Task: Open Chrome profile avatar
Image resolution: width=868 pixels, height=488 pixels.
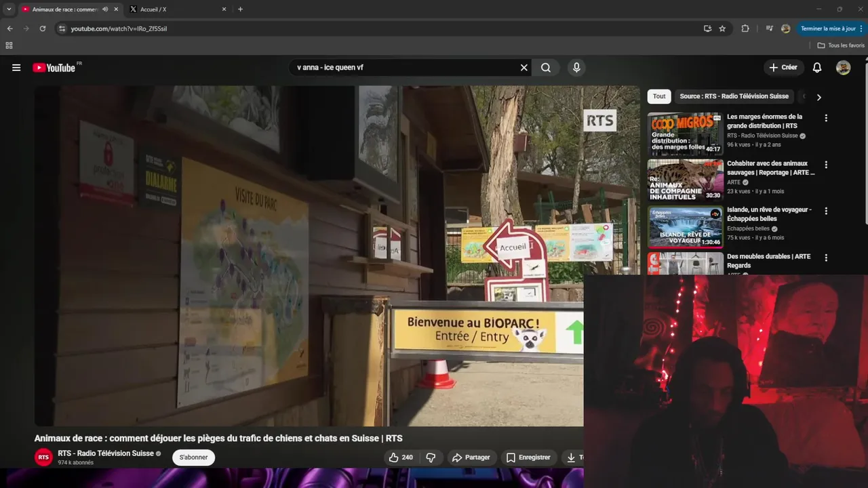Action: coord(785,28)
